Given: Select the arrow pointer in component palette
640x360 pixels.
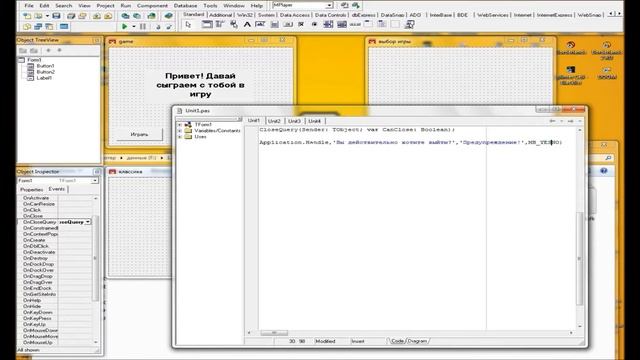Looking at the screenshot, I should coord(188,24).
